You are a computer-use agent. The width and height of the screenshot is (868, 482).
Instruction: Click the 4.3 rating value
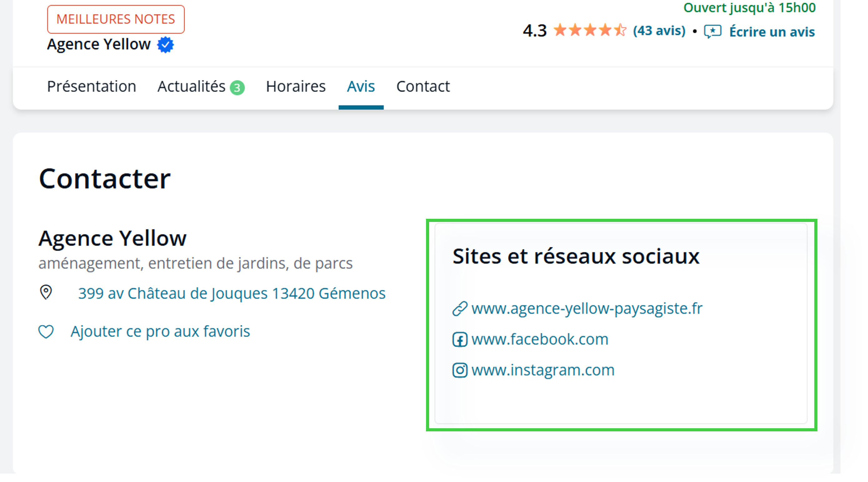tap(534, 31)
